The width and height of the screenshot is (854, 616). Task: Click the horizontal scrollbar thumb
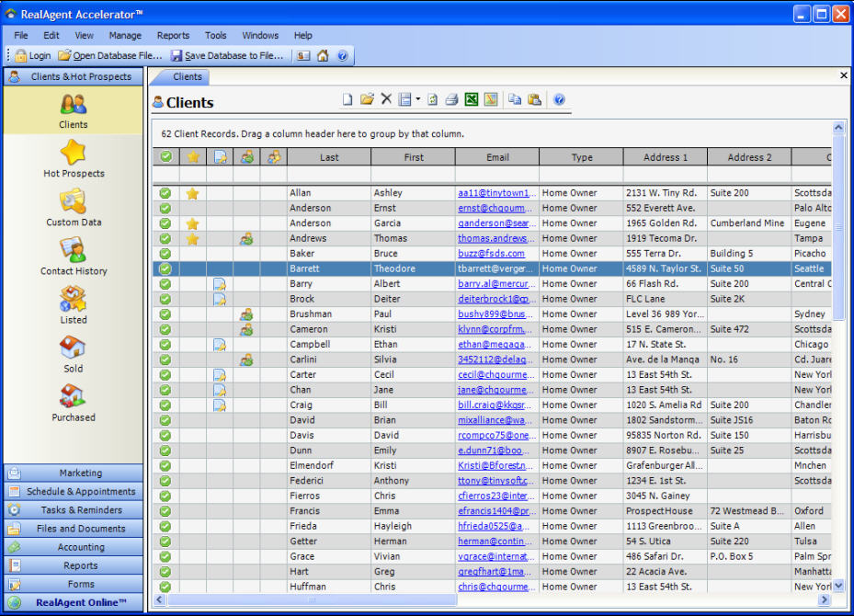(312, 599)
